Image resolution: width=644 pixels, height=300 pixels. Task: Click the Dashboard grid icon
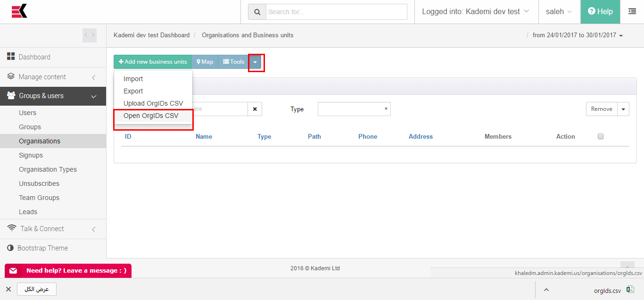tap(11, 57)
